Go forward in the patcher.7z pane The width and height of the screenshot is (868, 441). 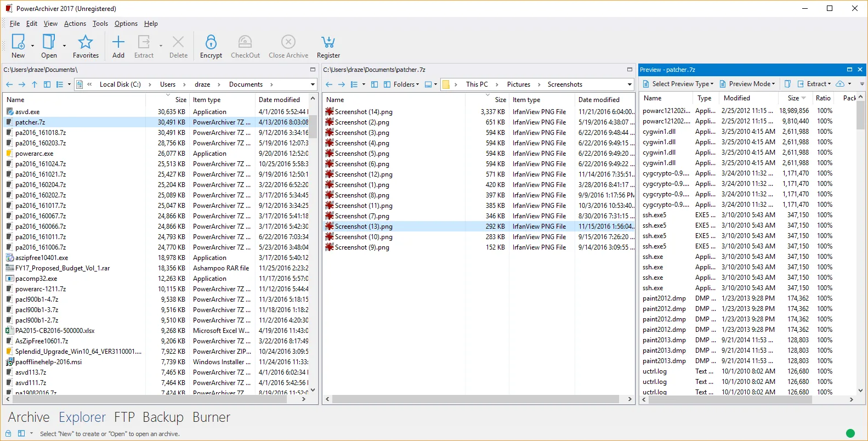pyautogui.click(x=342, y=84)
